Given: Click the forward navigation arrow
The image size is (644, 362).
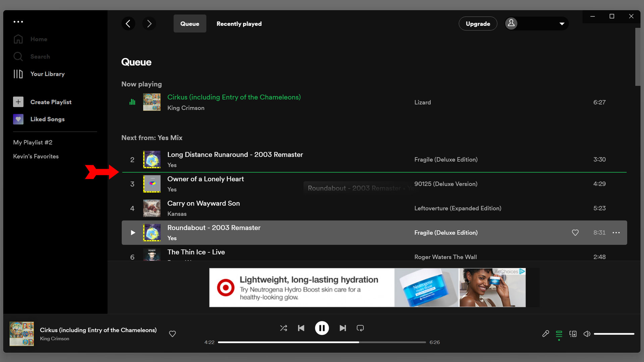Looking at the screenshot, I should click(149, 23).
